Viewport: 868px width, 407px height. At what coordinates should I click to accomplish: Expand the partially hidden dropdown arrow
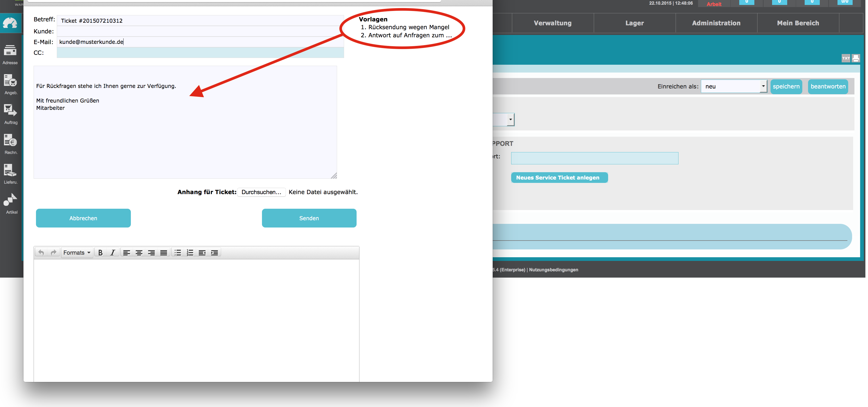click(510, 119)
